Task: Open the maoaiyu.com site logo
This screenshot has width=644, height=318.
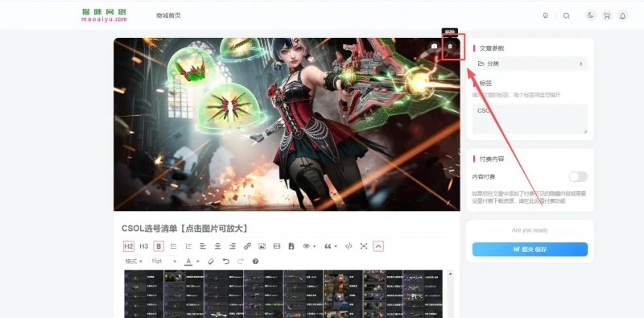Action: pyautogui.click(x=104, y=15)
